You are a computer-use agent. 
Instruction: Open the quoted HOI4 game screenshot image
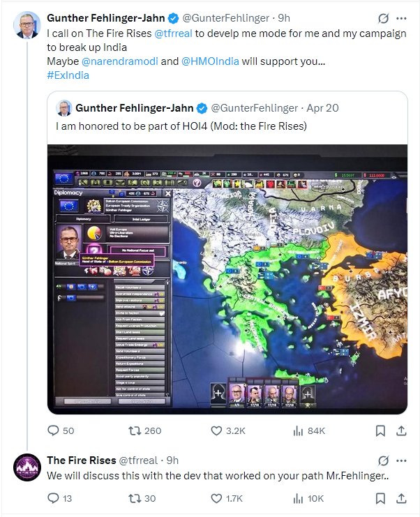227,279
